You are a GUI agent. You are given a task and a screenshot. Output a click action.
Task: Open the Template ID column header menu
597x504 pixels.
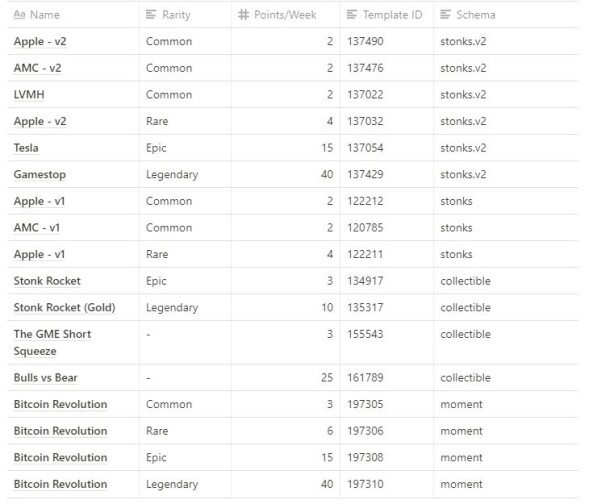pyautogui.click(x=387, y=15)
